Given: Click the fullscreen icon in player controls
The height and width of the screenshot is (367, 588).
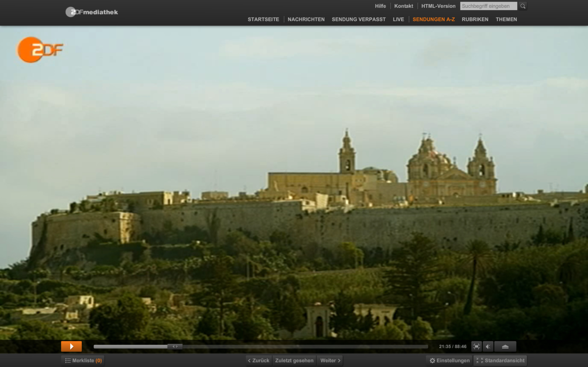Looking at the screenshot, I should click(x=476, y=346).
